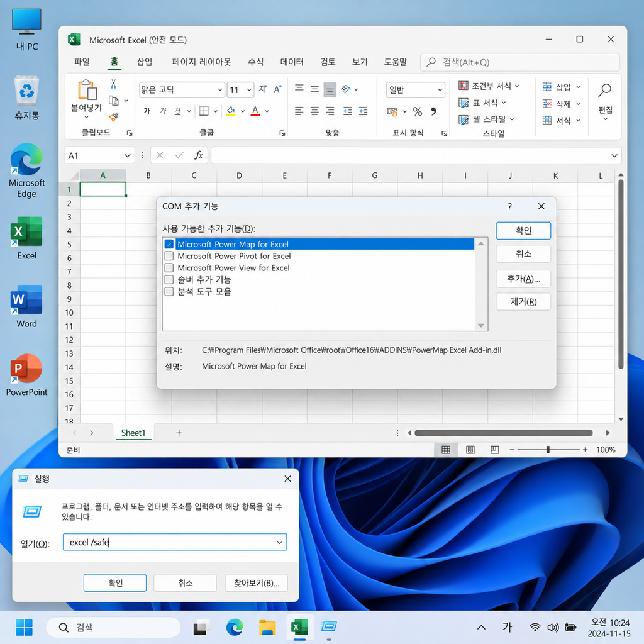This screenshot has height=644, width=644.
Task: Click the comma style icon
Action: pos(434,111)
